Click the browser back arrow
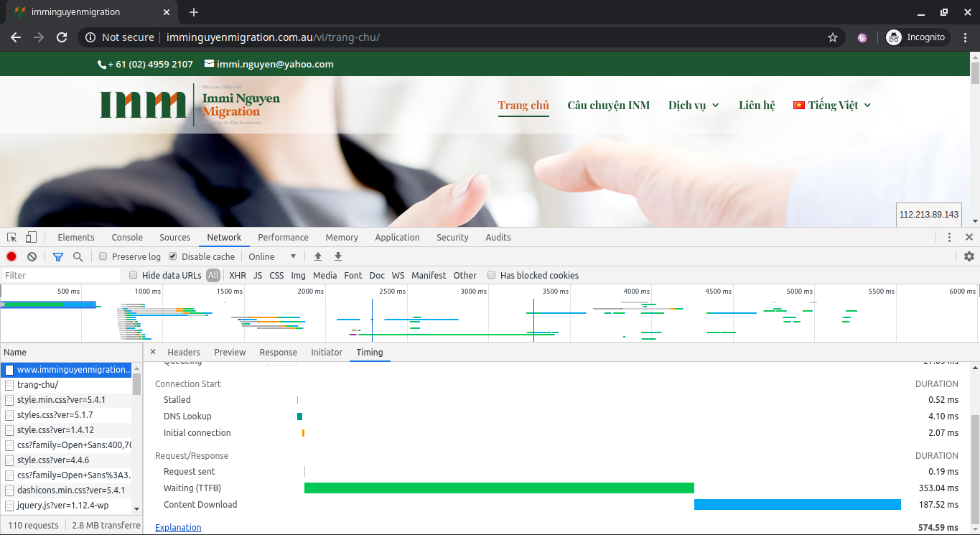The height and width of the screenshot is (535, 980). pos(16,37)
